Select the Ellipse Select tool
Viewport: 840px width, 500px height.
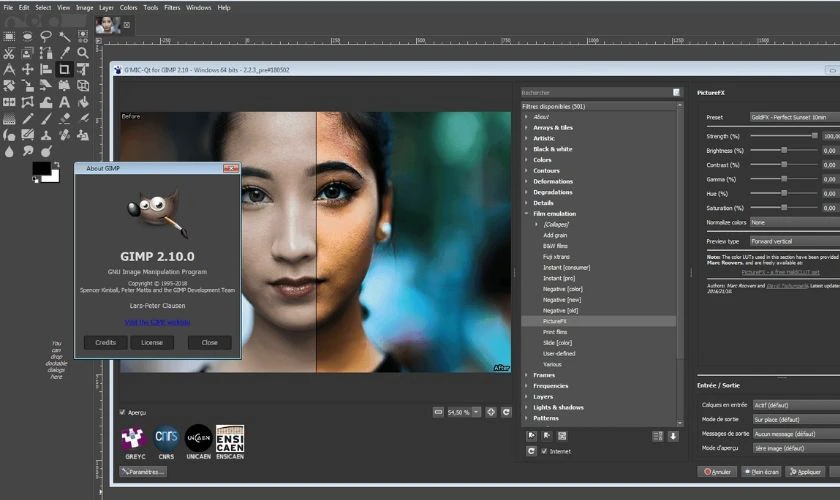coord(27,36)
